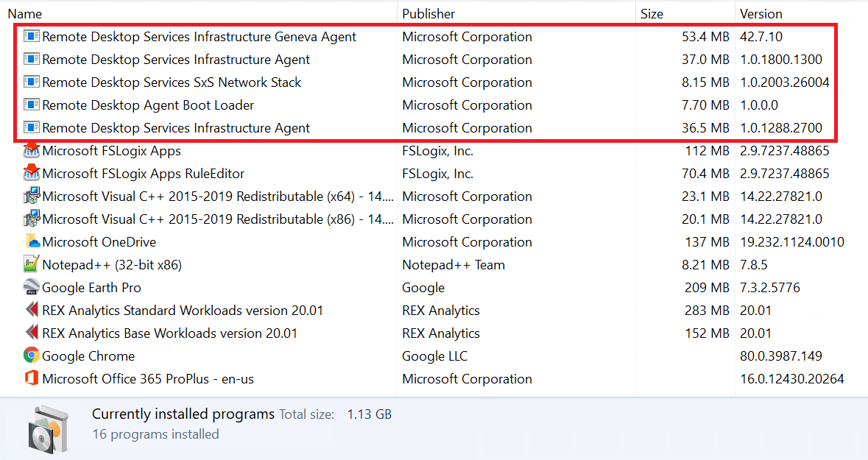This screenshot has width=868, height=460.
Task: Select the "Microsoft FSLogix Apps RuleEditor" name
Action: pyautogui.click(x=144, y=173)
